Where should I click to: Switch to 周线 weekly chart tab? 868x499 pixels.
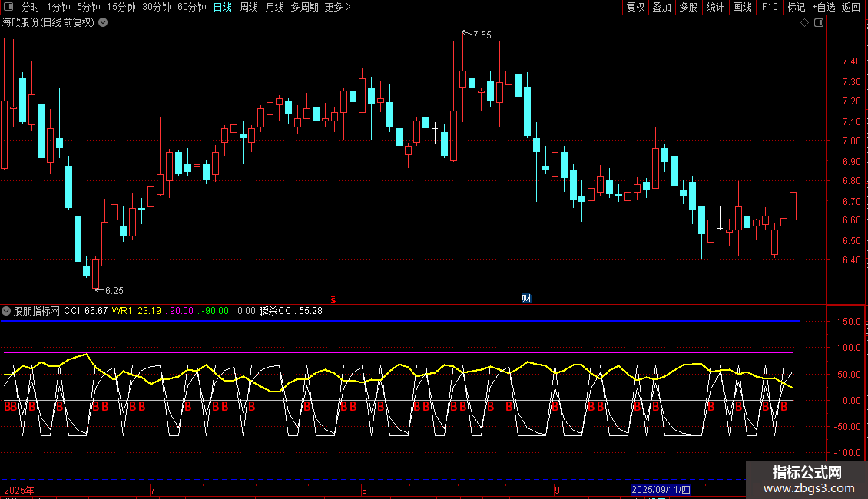pos(248,8)
